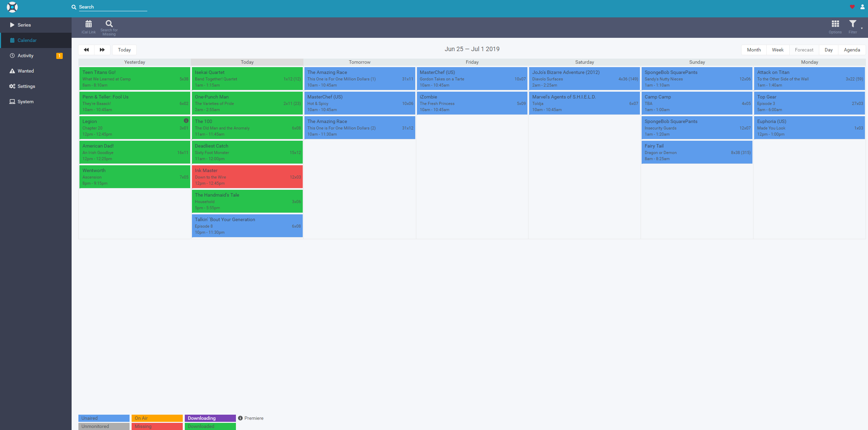
Task: Open Top Gear Episode 3
Action: (x=809, y=103)
